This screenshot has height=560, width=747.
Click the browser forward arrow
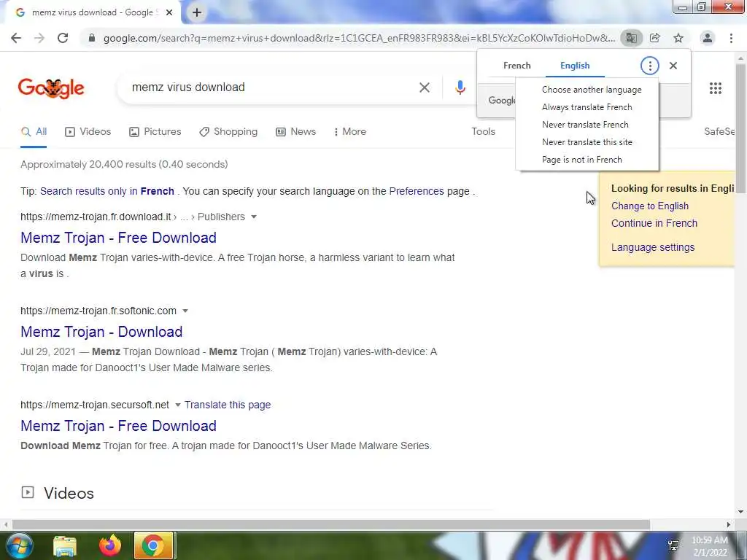39,38
